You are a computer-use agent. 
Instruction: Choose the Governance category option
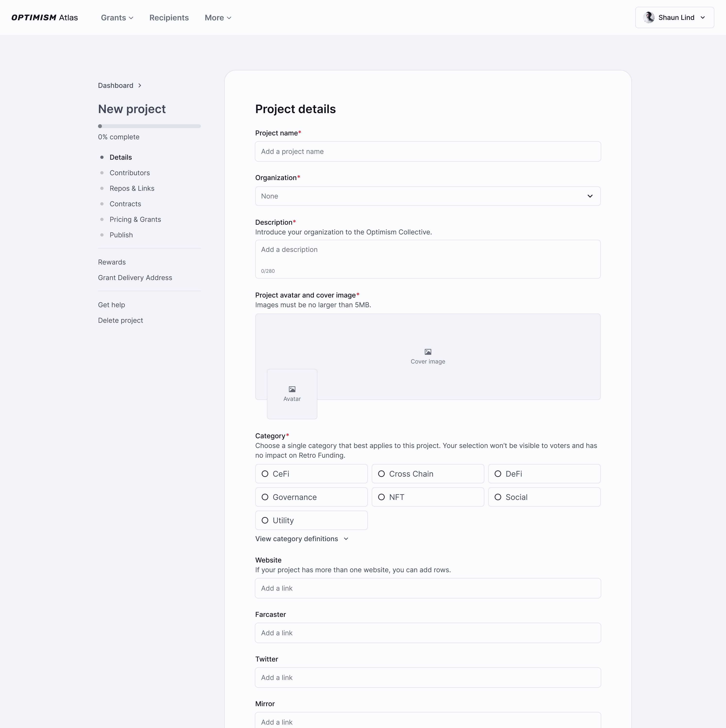click(265, 497)
